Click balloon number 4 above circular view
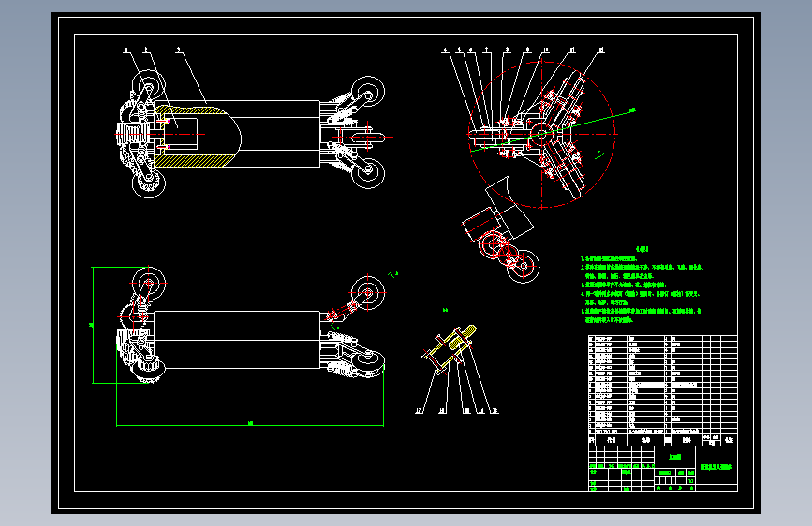Image resolution: width=812 pixels, height=526 pixels. [x=445, y=51]
